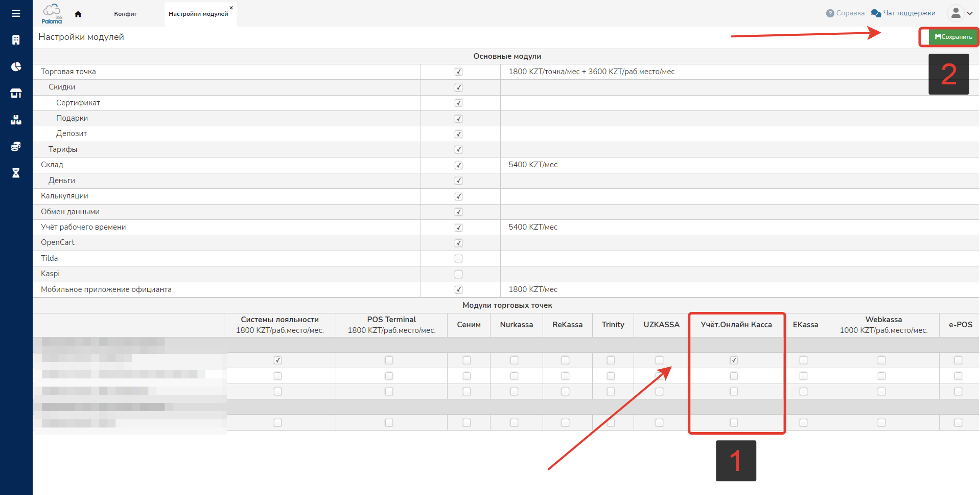Click the hourglass icon in sidebar
Screen dimensions: 980x495
click(16, 173)
